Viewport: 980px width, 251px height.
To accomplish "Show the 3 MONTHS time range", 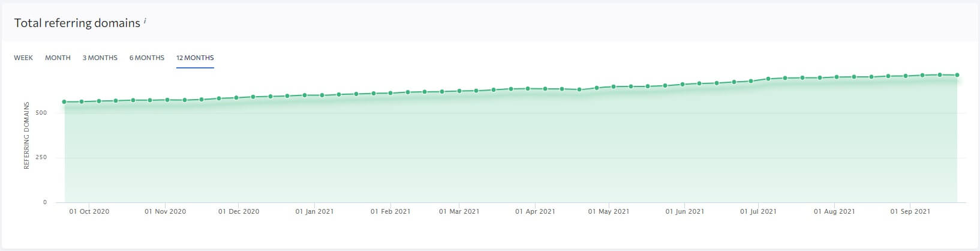I will click(100, 58).
